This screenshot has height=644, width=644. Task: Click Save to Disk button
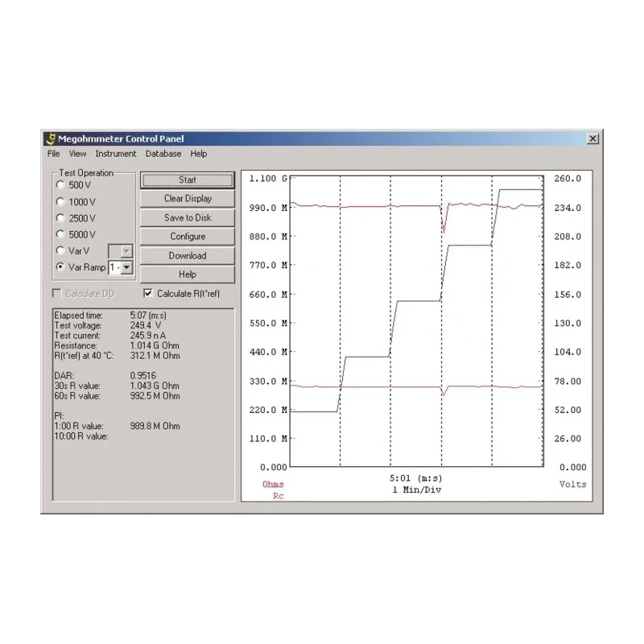(x=188, y=217)
